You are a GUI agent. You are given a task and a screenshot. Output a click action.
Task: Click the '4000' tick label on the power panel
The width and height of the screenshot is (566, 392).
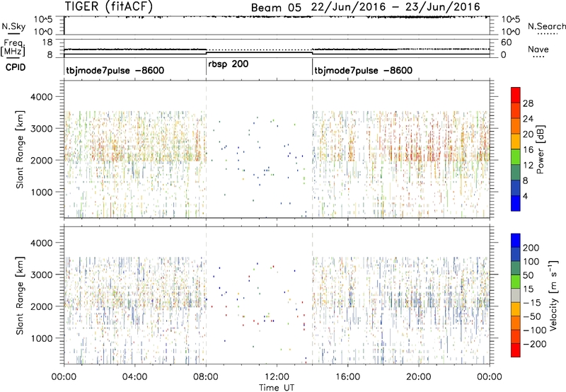point(42,97)
